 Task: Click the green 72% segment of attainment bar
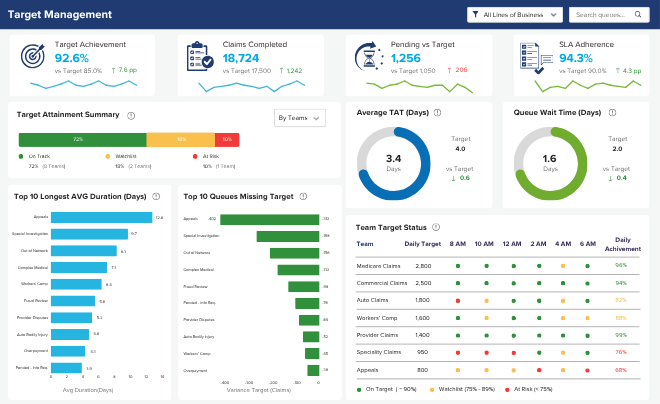pyautogui.click(x=82, y=140)
